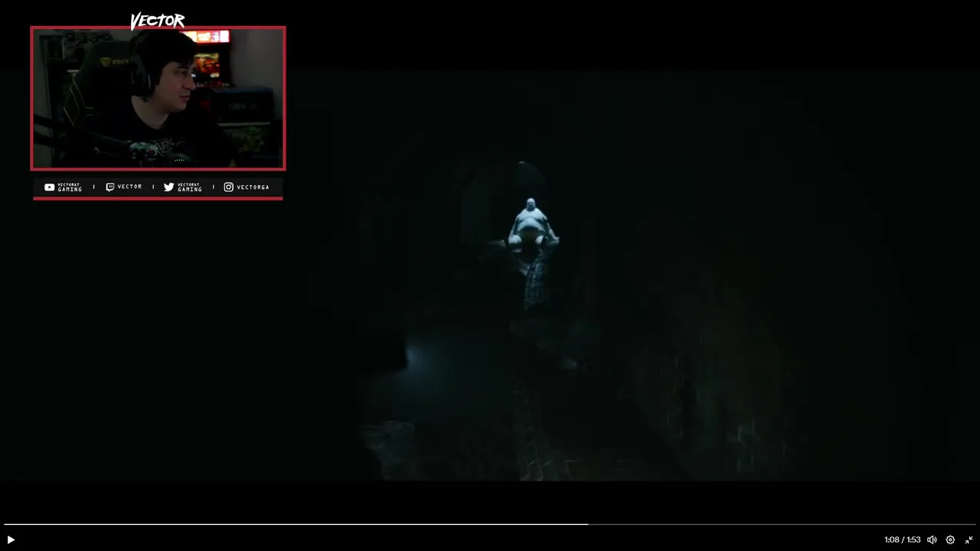Click the VECTORGA Instagram handle text
Image resolution: width=980 pixels, height=551 pixels.
click(253, 187)
